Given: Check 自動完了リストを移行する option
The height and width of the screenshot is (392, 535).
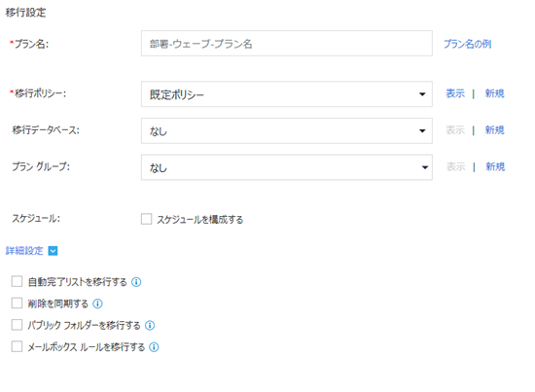Looking at the screenshot, I should pos(17,282).
